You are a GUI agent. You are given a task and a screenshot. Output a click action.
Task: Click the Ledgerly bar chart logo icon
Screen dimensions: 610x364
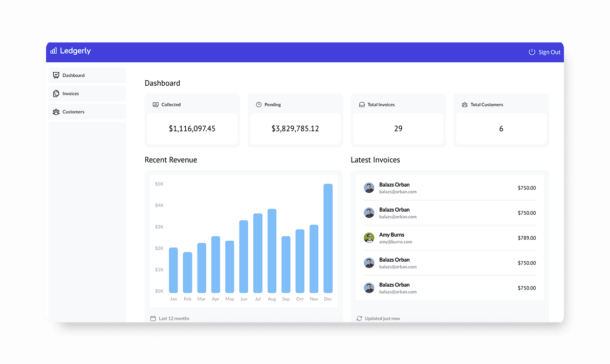pos(54,51)
